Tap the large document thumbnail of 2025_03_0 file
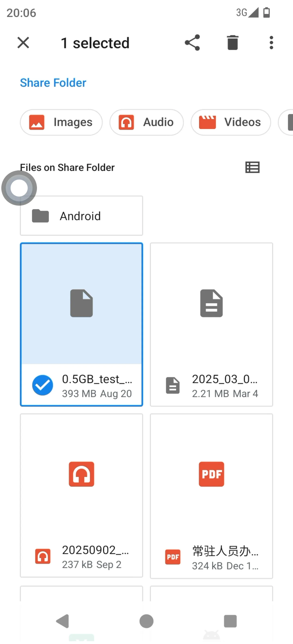This screenshot has height=644, width=293. pos(211,303)
